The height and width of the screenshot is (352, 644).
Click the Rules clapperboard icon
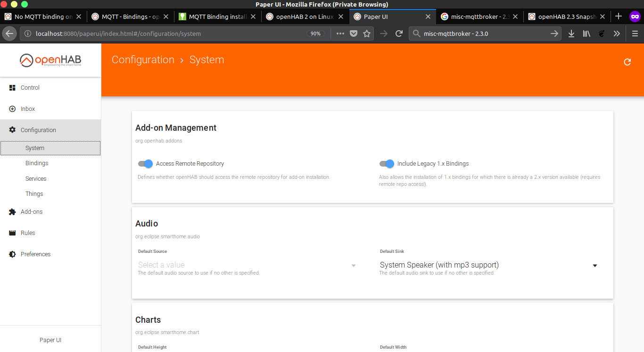tap(12, 233)
